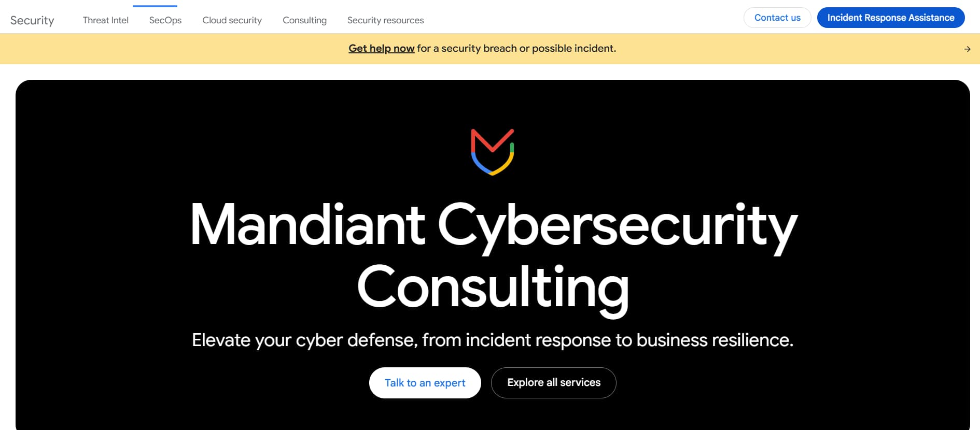Switch to the SecOps tab

(x=164, y=20)
